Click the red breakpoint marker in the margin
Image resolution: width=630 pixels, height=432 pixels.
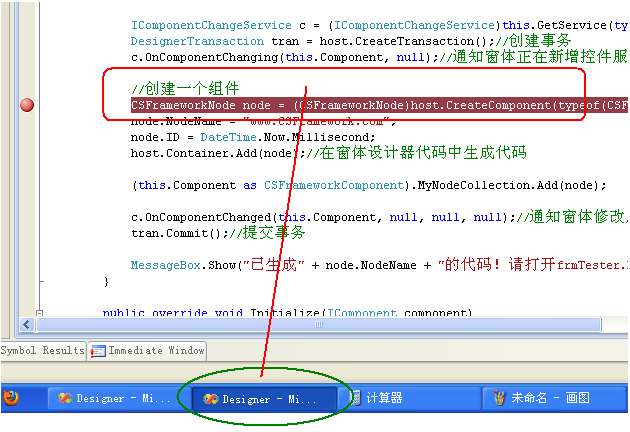(x=27, y=105)
